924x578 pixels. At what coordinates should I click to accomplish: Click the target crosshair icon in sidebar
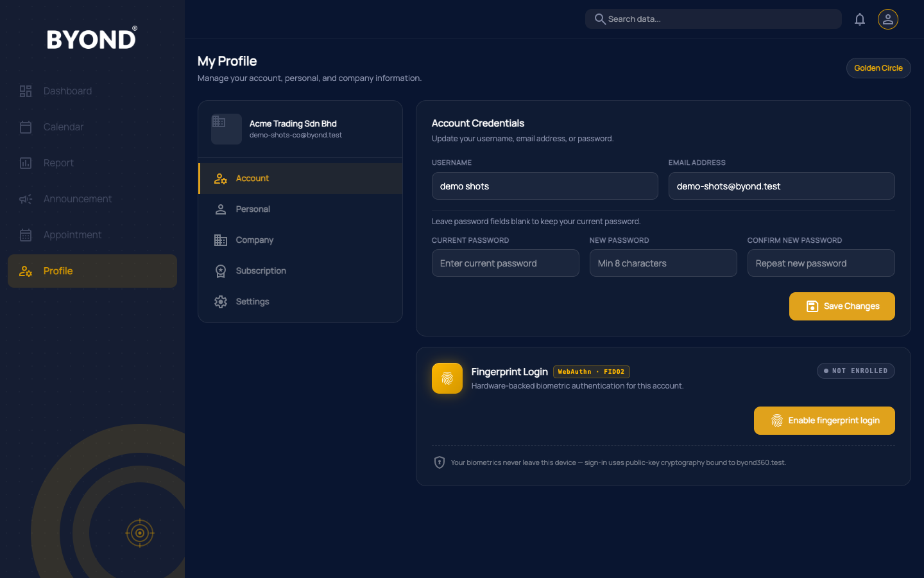(140, 533)
